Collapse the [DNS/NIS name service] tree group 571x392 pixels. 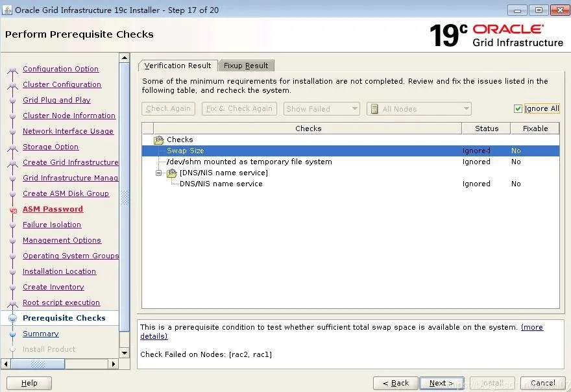pos(158,173)
